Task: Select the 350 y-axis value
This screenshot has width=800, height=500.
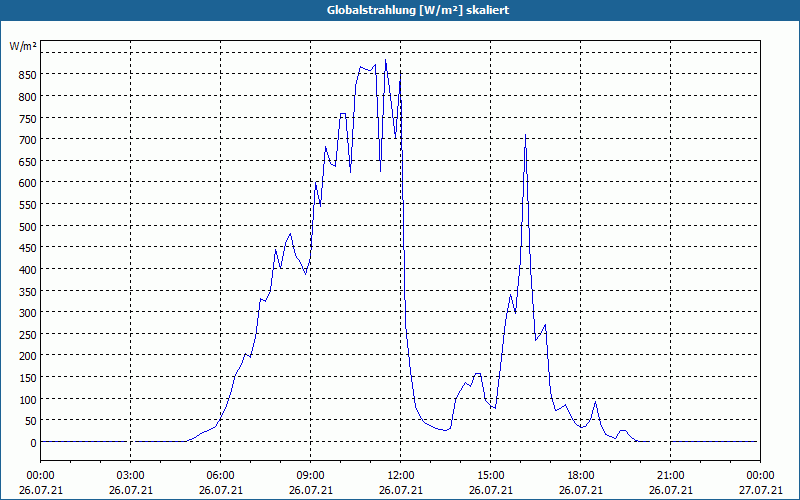Action: (27, 291)
